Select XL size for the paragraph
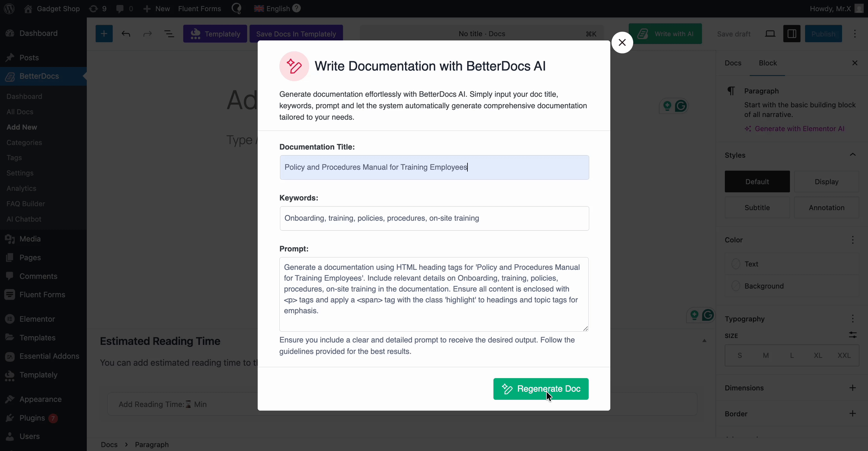The height and width of the screenshot is (451, 868). pos(818,355)
